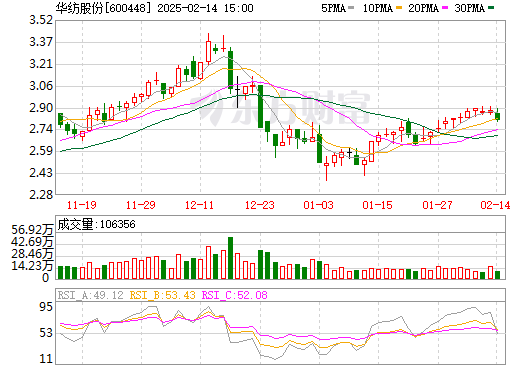Click the 12-11 date axis marker
Screen dimensions: 520x365
(199, 205)
